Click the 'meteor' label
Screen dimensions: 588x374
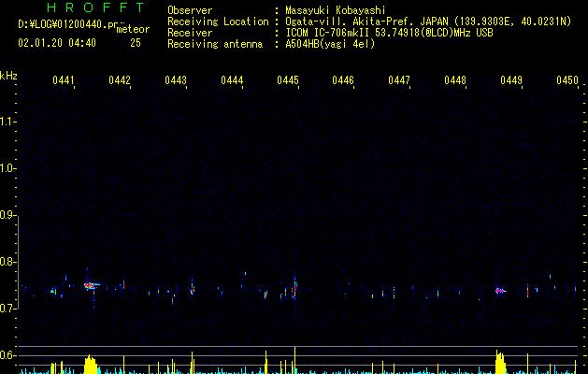tap(133, 29)
